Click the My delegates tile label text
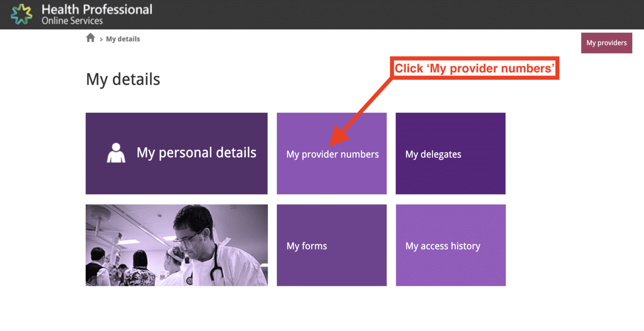This screenshot has height=331, width=644. click(433, 154)
